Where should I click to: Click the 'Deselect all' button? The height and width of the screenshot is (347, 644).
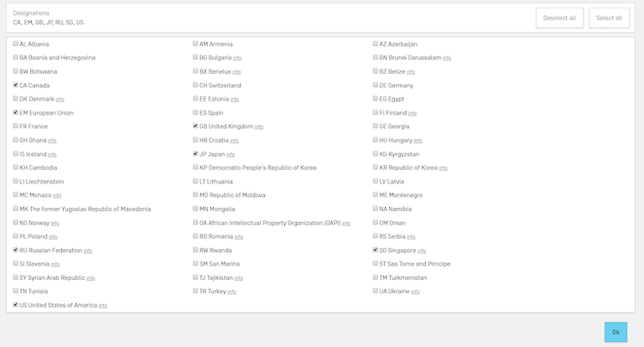[559, 18]
